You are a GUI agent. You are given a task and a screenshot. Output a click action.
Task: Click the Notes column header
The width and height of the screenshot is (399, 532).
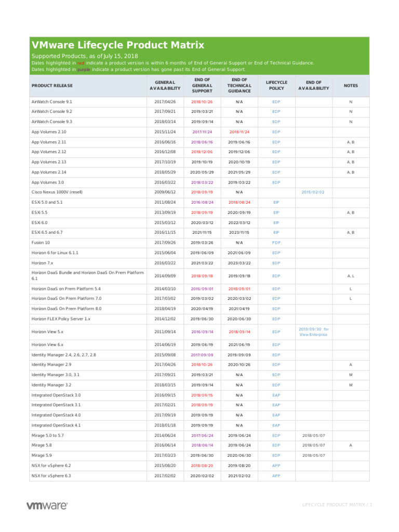point(351,85)
